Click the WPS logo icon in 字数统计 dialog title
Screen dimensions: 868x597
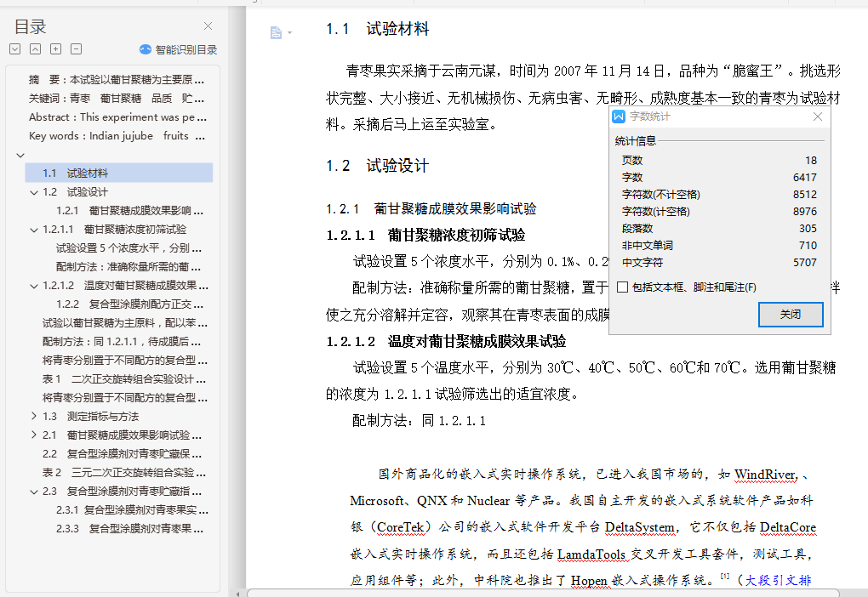(x=619, y=117)
